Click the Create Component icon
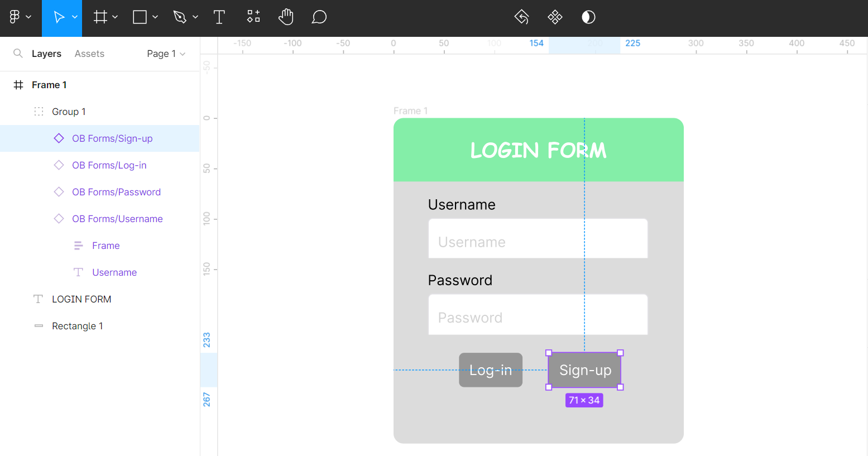868x456 pixels. tap(555, 17)
